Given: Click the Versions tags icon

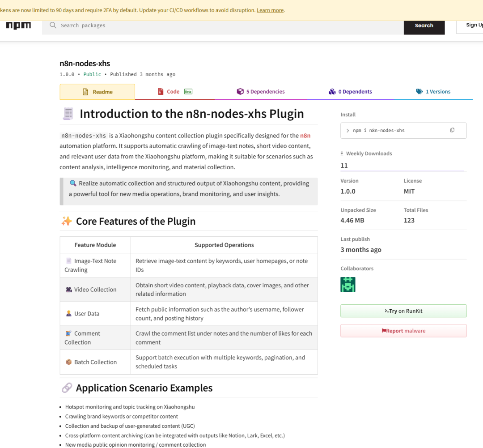Looking at the screenshot, I should (x=419, y=92).
